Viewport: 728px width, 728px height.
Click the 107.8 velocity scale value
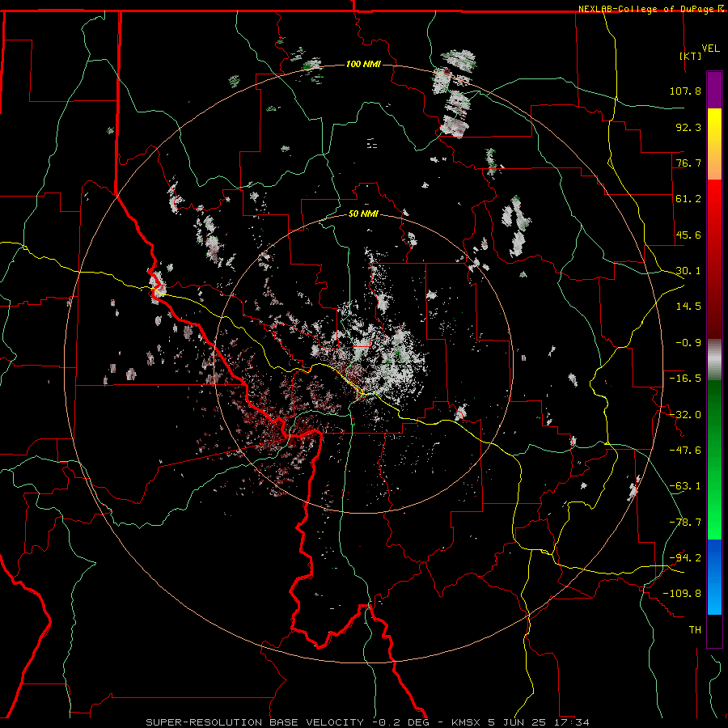click(685, 91)
